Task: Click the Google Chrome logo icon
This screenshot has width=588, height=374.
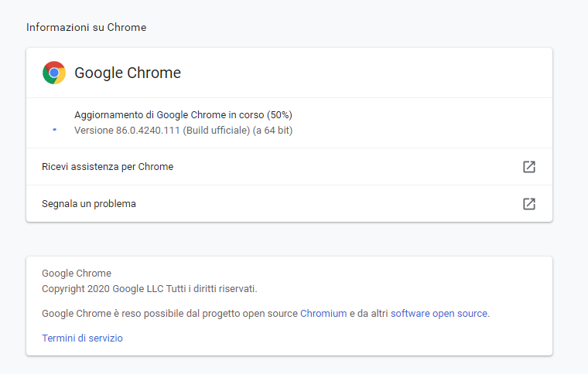Action: [54, 73]
